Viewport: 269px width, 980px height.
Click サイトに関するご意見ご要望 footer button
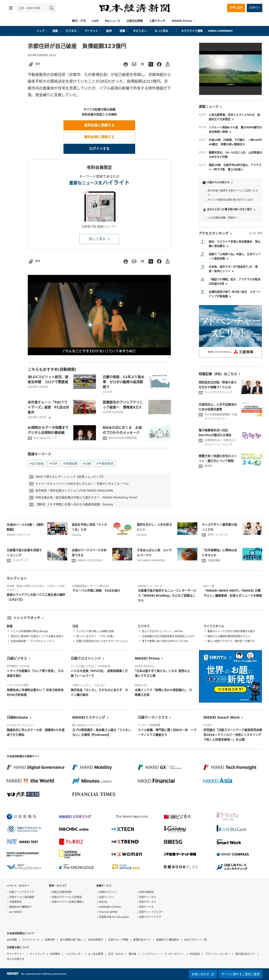241,974
